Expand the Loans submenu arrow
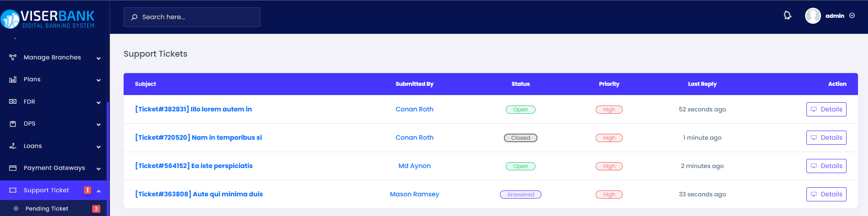868x216 pixels. point(99,147)
